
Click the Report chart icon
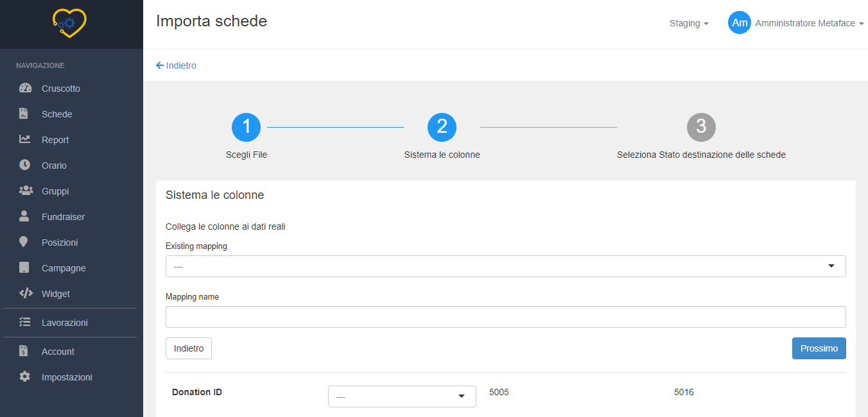click(x=25, y=139)
